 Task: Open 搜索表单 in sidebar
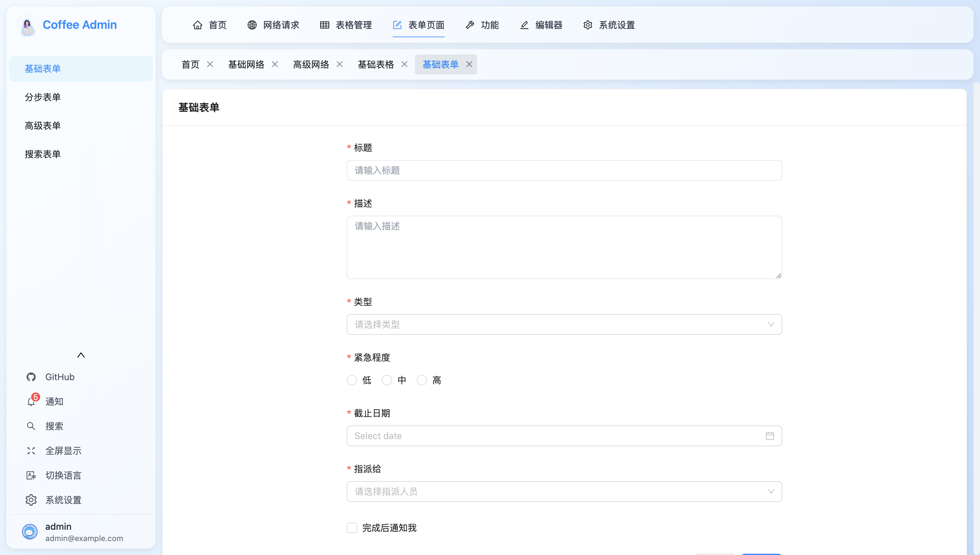point(43,154)
